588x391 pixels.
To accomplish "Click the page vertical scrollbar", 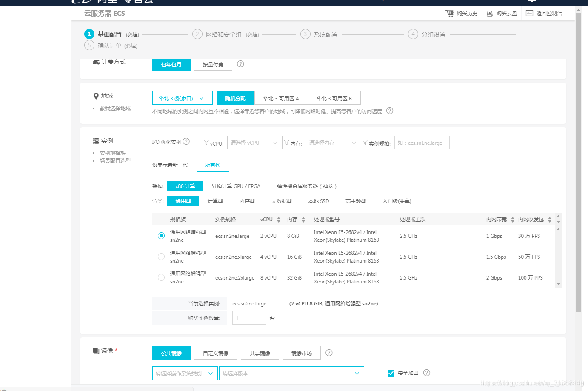I will click(x=578, y=162).
